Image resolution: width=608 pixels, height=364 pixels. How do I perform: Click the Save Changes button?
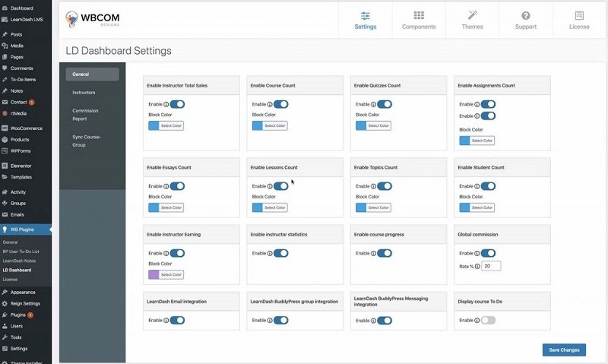tap(564, 350)
